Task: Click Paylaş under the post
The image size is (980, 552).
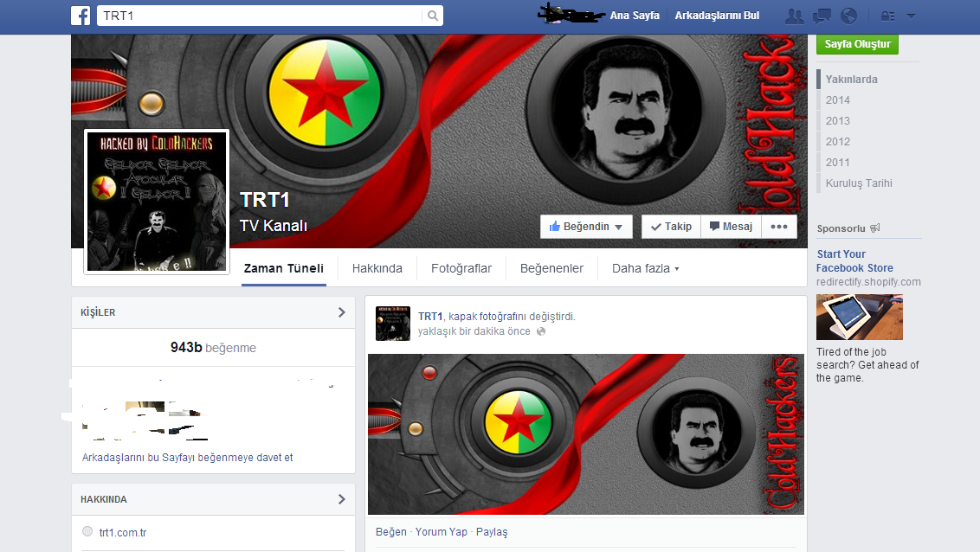Action: [x=492, y=532]
